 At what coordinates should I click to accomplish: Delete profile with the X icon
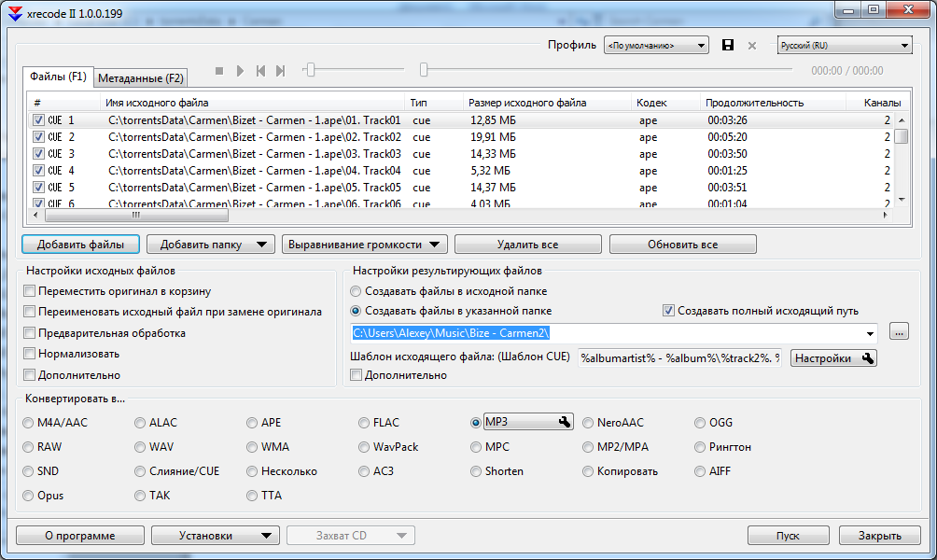[752, 46]
